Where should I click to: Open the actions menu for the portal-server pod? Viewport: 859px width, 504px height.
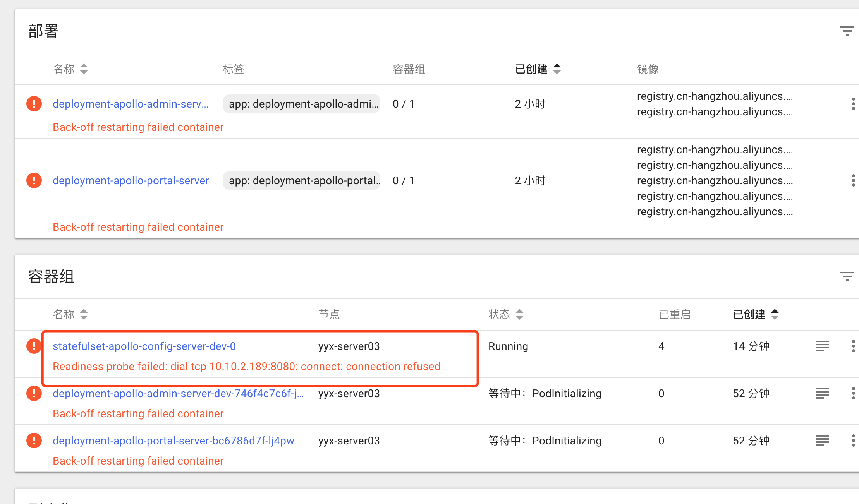[x=854, y=441]
